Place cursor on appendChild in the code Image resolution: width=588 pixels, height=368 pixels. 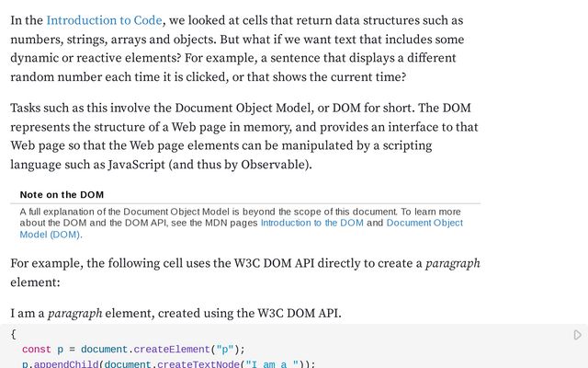[66, 364]
